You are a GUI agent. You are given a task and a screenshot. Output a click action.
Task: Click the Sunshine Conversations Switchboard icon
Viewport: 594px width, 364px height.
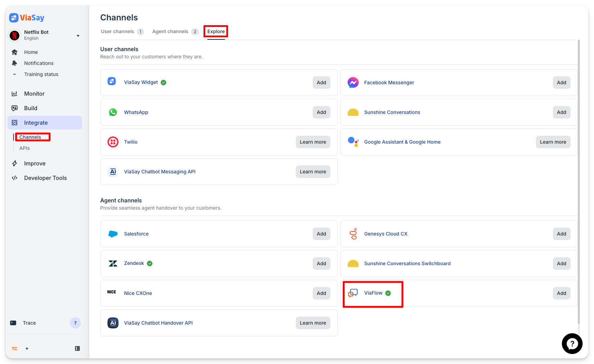(353, 264)
